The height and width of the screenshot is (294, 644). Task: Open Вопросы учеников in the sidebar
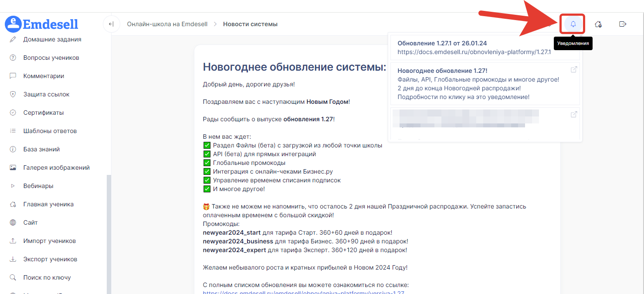pyautogui.click(x=51, y=58)
